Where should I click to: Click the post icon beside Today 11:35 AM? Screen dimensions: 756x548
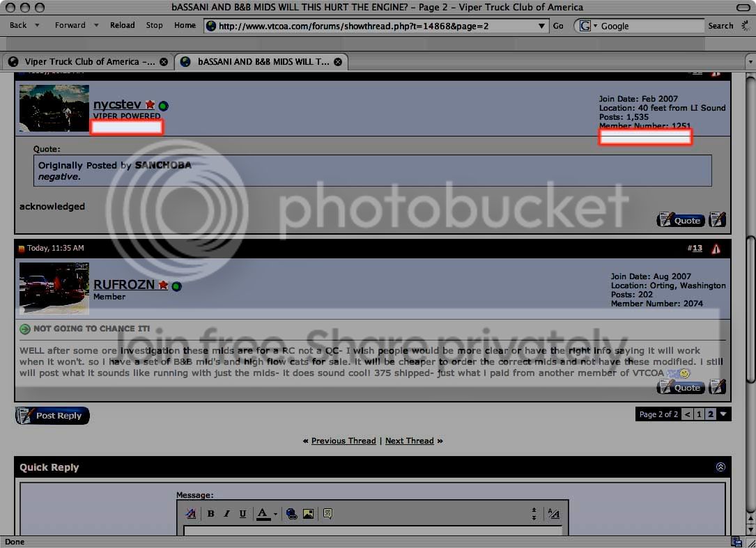pos(21,249)
